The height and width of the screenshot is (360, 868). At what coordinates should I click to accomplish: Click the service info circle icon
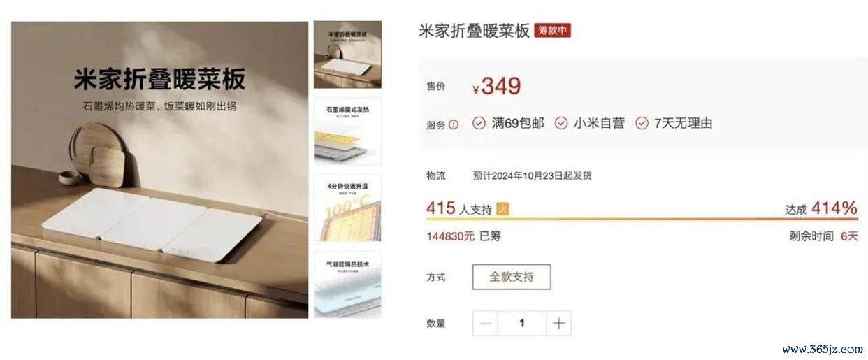click(454, 124)
